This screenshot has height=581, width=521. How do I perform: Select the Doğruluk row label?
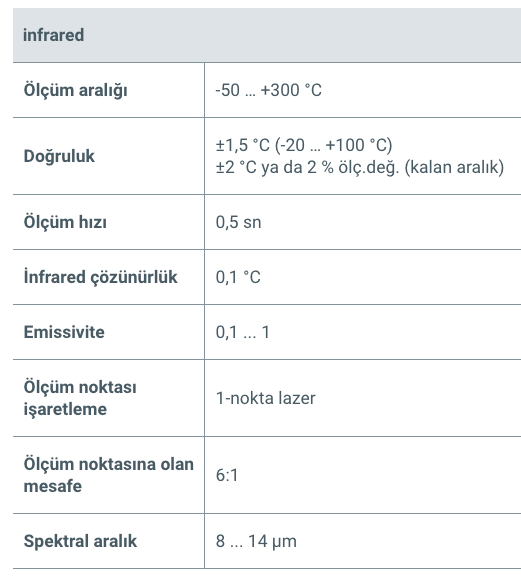[x=59, y=156]
